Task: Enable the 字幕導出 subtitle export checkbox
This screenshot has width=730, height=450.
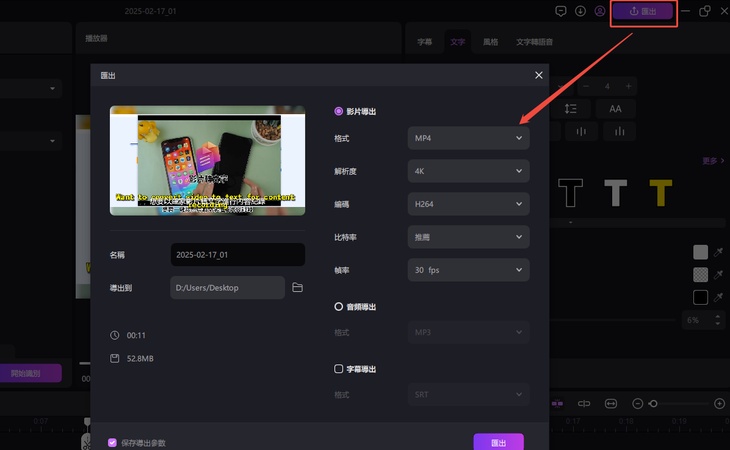Action: [338, 369]
